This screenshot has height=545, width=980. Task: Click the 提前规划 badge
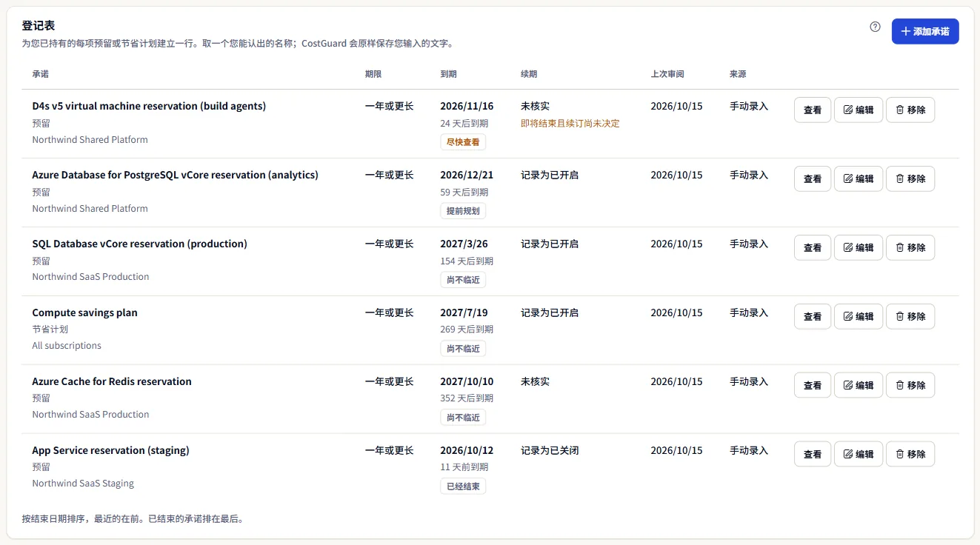[x=463, y=211]
